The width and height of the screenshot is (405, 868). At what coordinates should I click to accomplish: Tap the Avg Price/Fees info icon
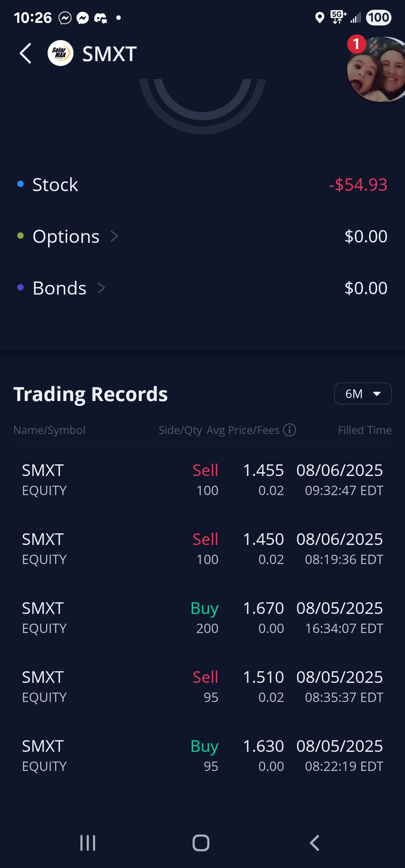click(x=289, y=430)
